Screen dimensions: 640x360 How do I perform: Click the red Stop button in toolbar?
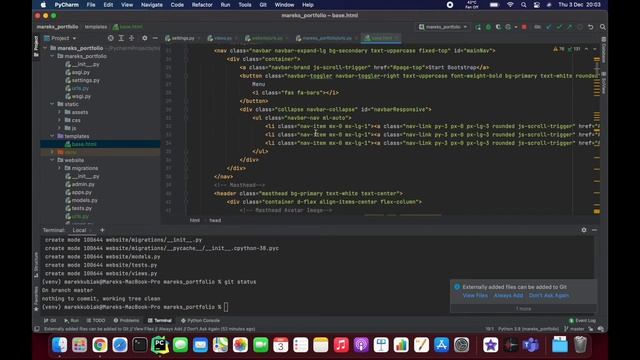pos(524,27)
